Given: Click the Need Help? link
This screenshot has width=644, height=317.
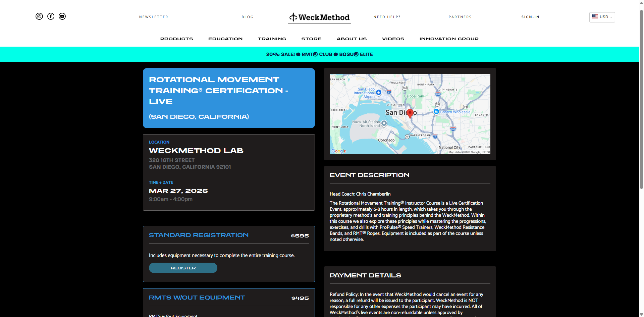Looking at the screenshot, I should (x=387, y=17).
